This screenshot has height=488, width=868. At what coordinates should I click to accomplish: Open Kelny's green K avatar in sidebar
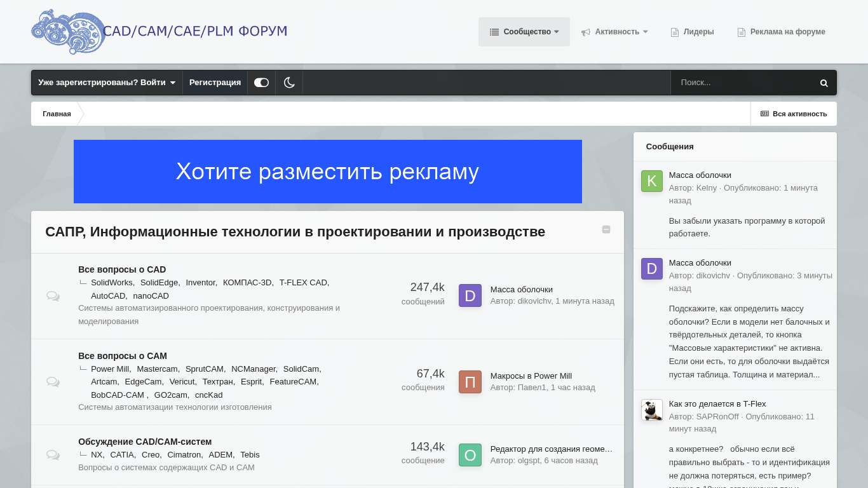click(651, 181)
